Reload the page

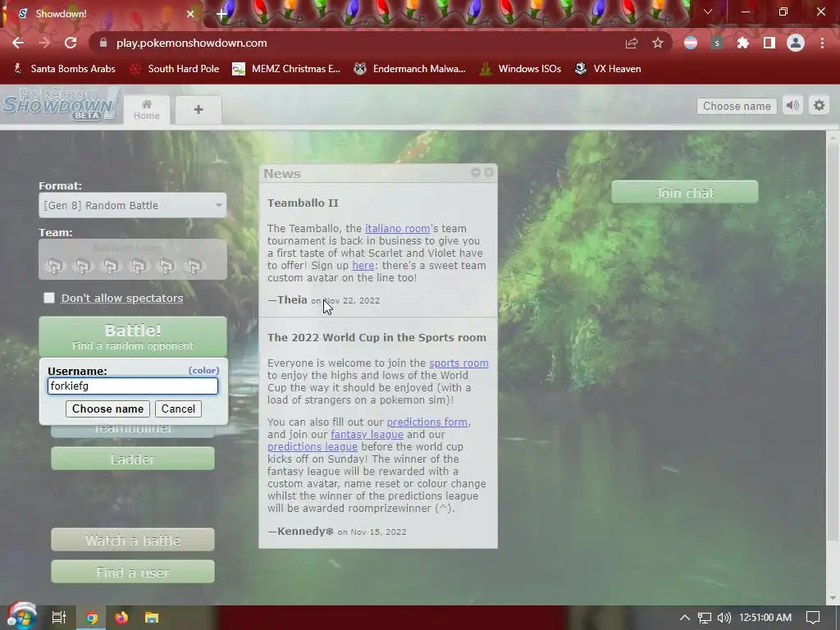click(71, 43)
